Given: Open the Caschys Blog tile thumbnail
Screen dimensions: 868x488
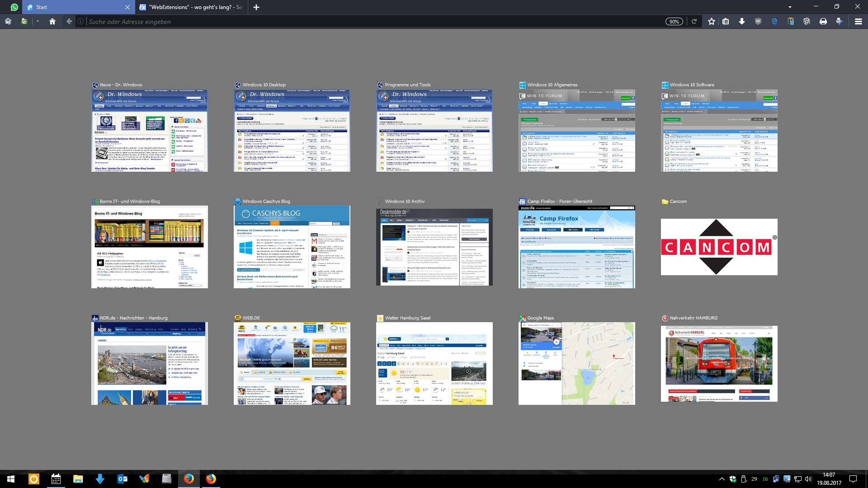Looking at the screenshot, I should 292,247.
